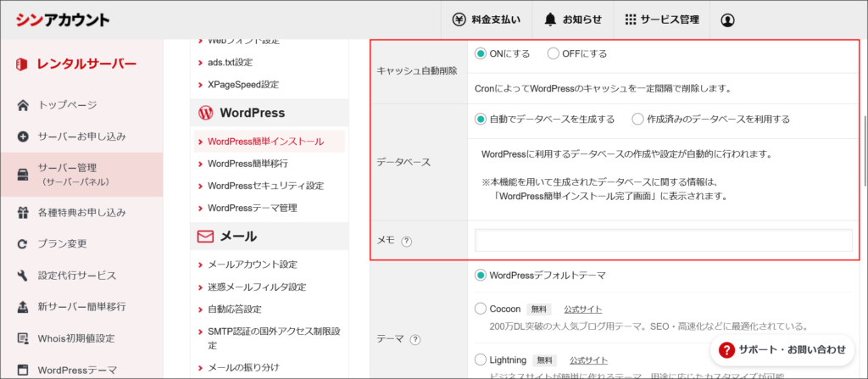868x379 pixels.
Task: Click サポート・お問い合わせ button
Action: [x=782, y=349]
